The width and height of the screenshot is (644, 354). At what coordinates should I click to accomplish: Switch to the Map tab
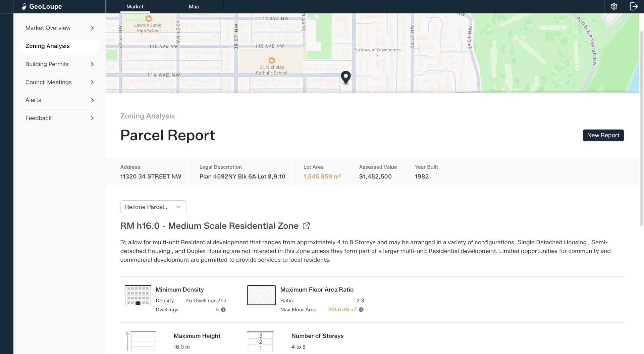tap(194, 6)
